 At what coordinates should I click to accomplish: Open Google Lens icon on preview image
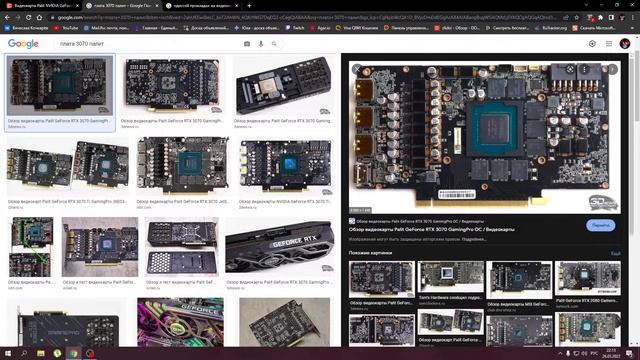[x=570, y=69]
